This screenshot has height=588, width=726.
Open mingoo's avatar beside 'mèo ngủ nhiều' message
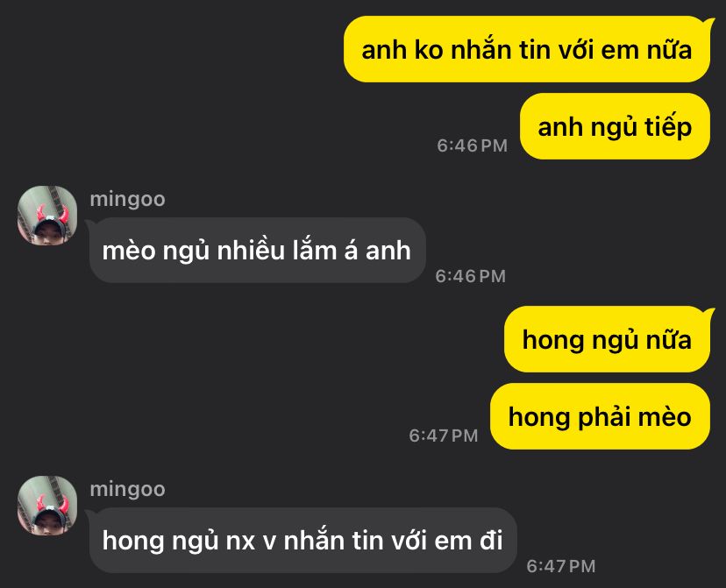click(x=47, y=216)
